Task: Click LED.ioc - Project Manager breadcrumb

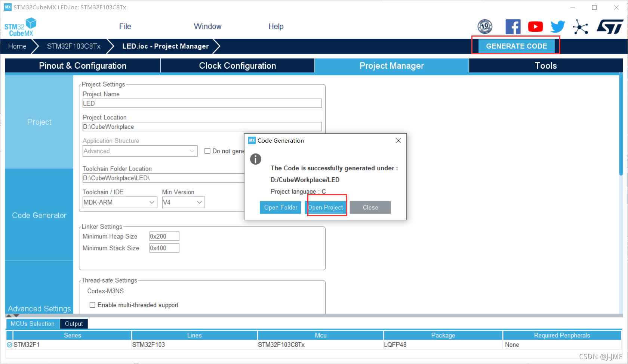Action: tap(166, 46)
